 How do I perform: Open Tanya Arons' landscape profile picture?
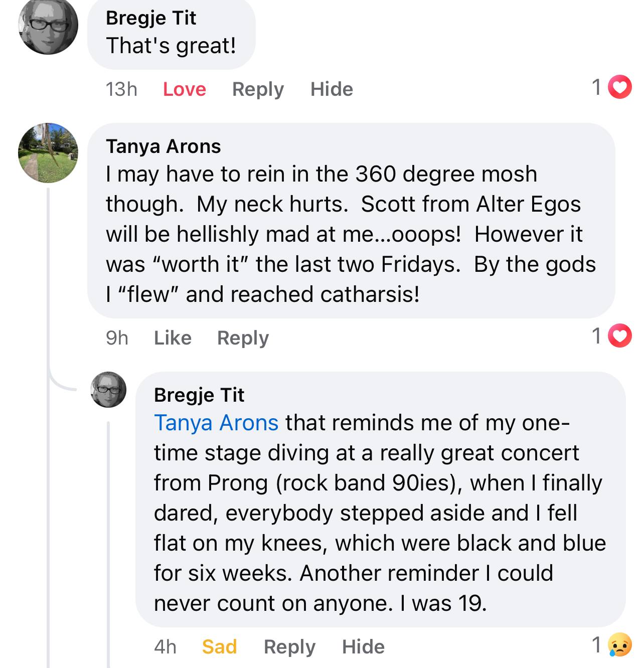[48, 153]
